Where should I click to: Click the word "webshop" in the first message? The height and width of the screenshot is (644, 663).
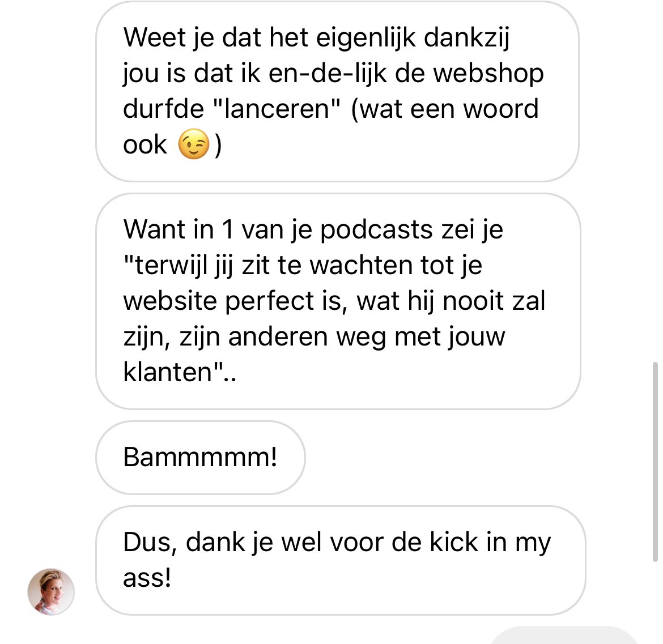click(x=488, y=74)
